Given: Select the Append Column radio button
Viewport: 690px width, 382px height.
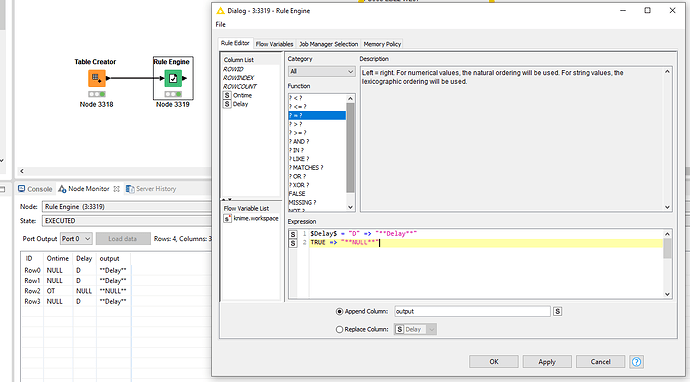Looking at the screenshot, I should pos(339,311).
